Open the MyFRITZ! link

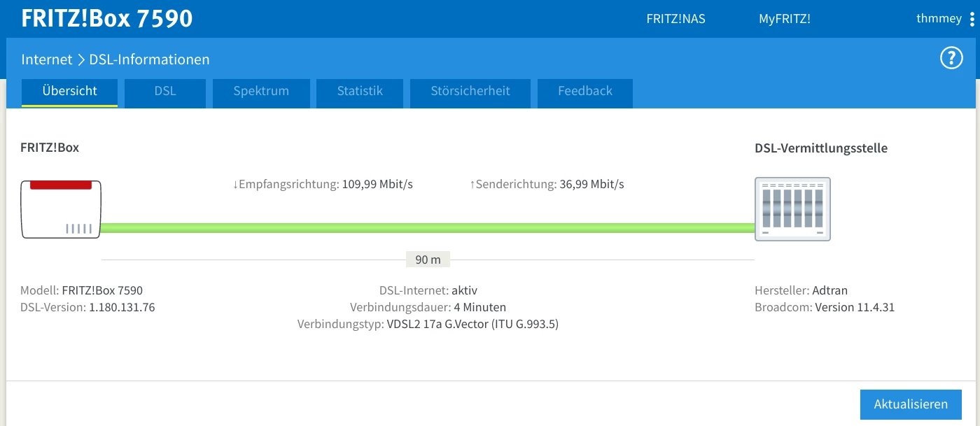tap(784, 19)
